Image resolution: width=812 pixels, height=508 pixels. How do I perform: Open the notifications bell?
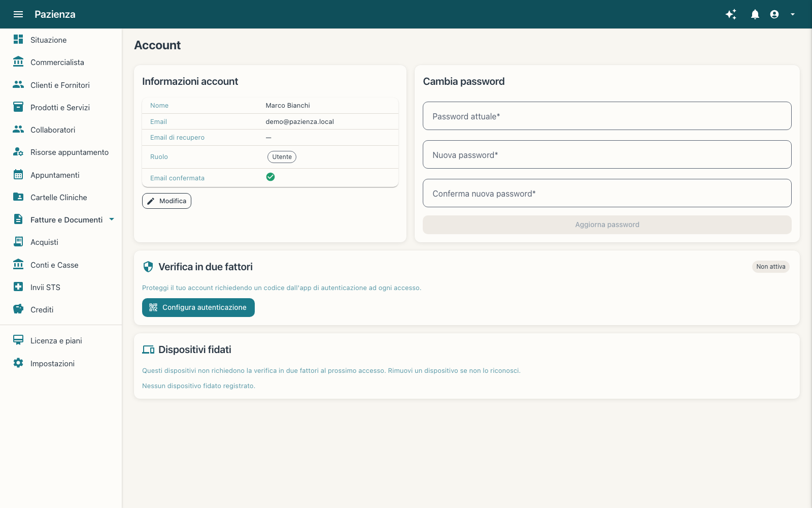click(x=755, y=14)
